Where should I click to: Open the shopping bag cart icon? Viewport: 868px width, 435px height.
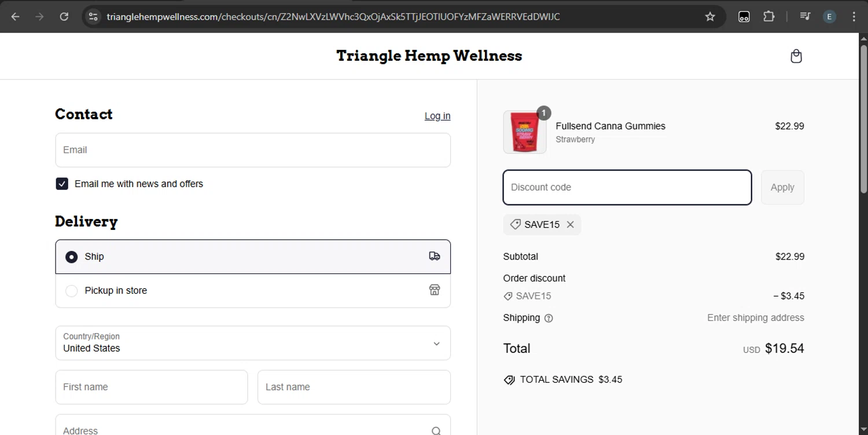click(796, 56)
